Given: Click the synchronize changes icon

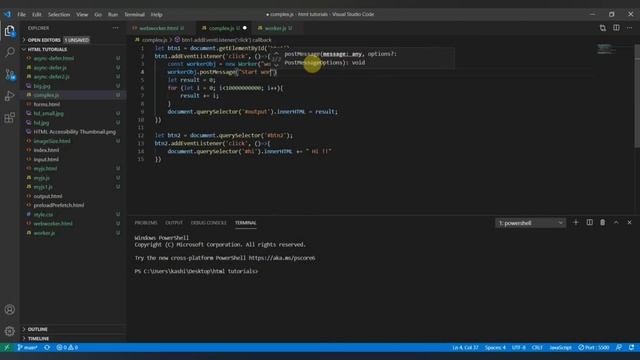Looking at the screenshot, I should click(x=47, y=347).
